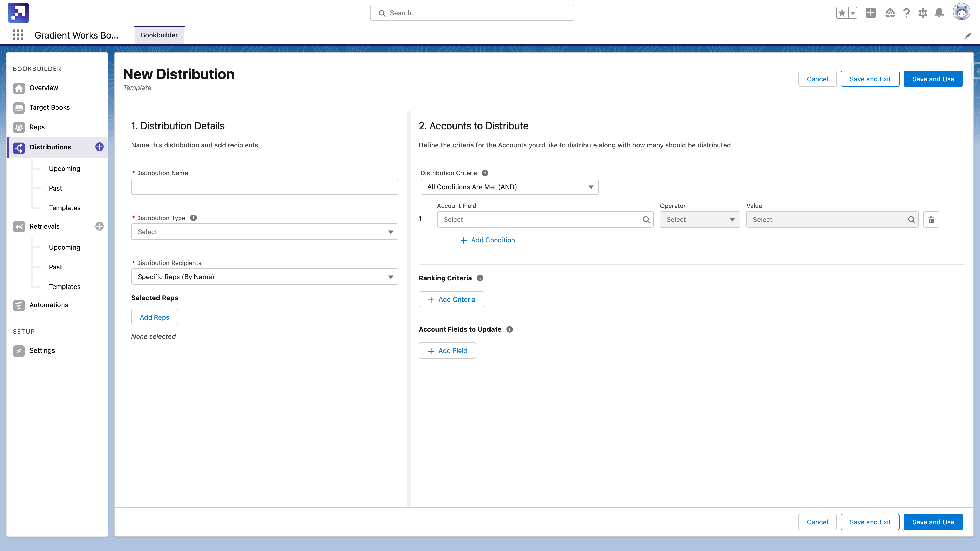Click the top Save and Use button

(x=933, y=79)
